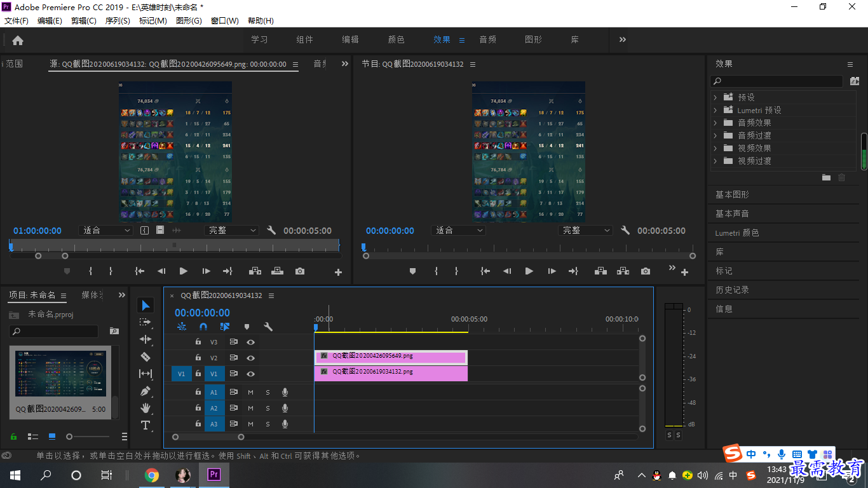The height and width of the screenshot is (488, 868).
Task: Solo audio track A2
Action: coord(268,408)
